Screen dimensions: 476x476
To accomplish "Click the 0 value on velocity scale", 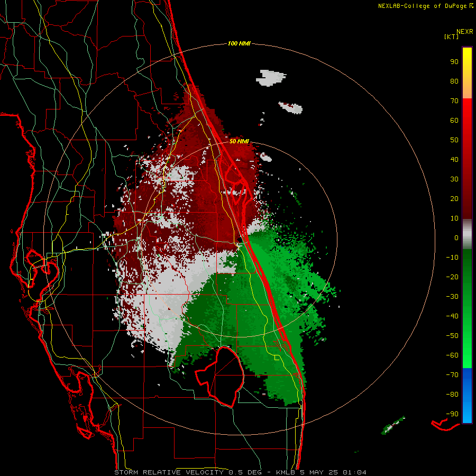I will [456, 237].
